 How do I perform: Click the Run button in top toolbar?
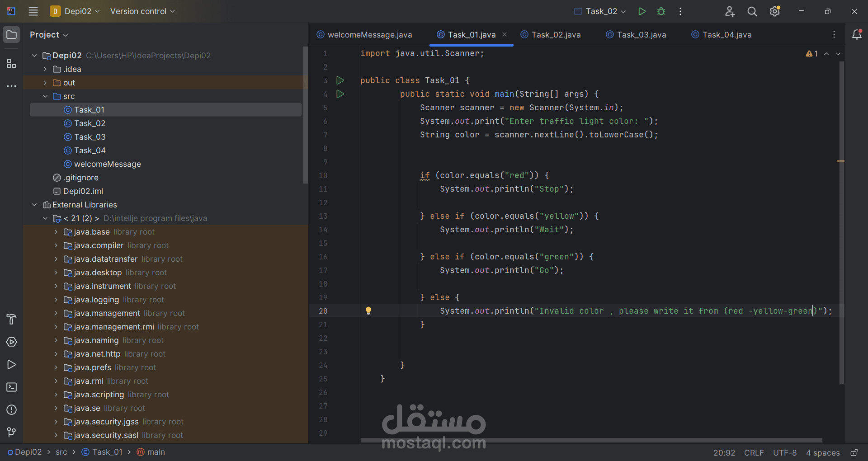click(x=642, y=11)
